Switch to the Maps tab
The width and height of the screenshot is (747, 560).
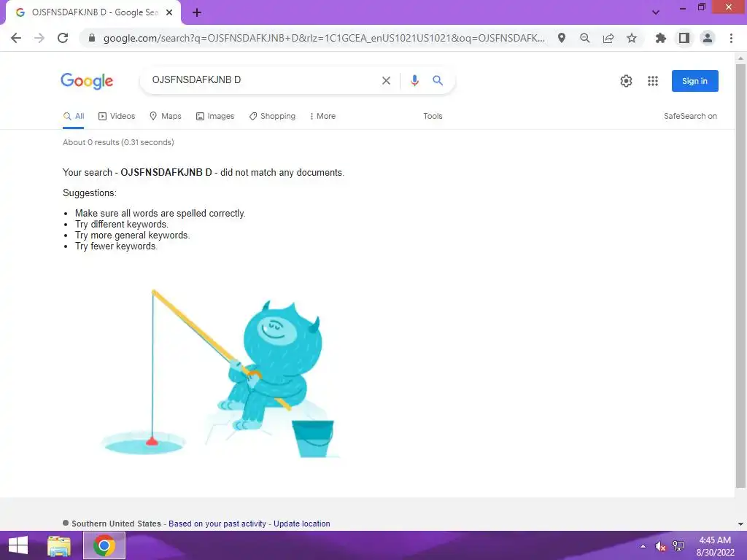166,116
